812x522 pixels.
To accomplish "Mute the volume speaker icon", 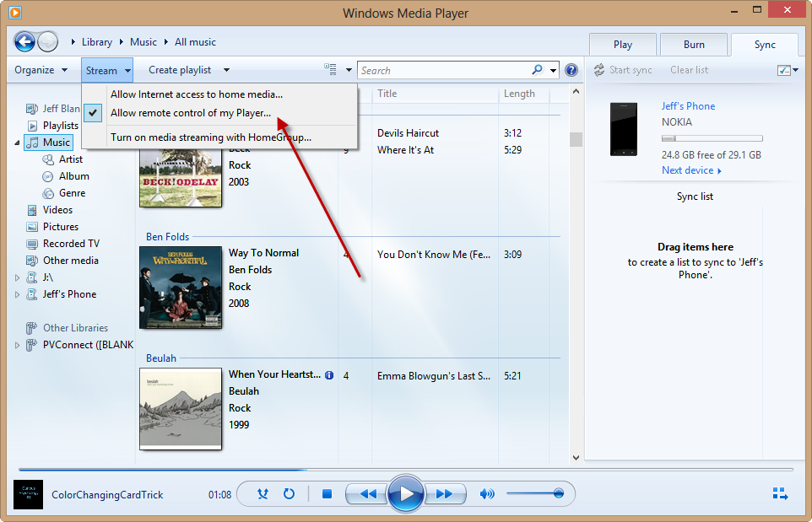I will tap(487, 494).
